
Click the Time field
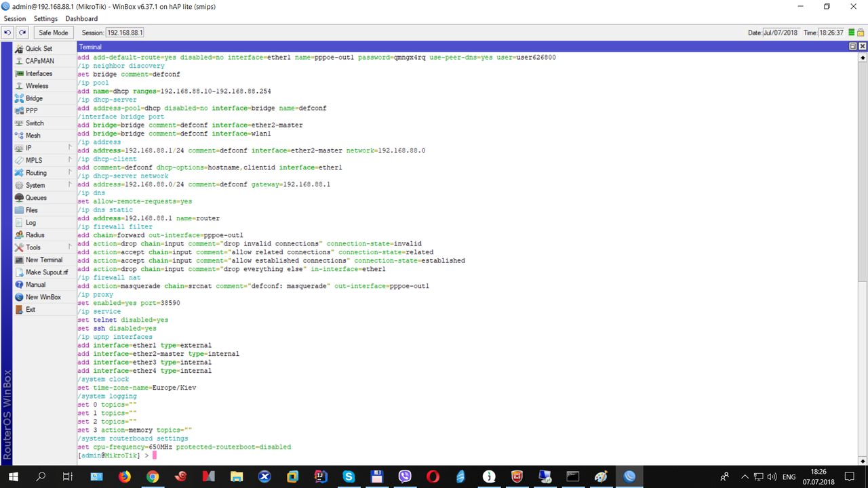point(831,33)
